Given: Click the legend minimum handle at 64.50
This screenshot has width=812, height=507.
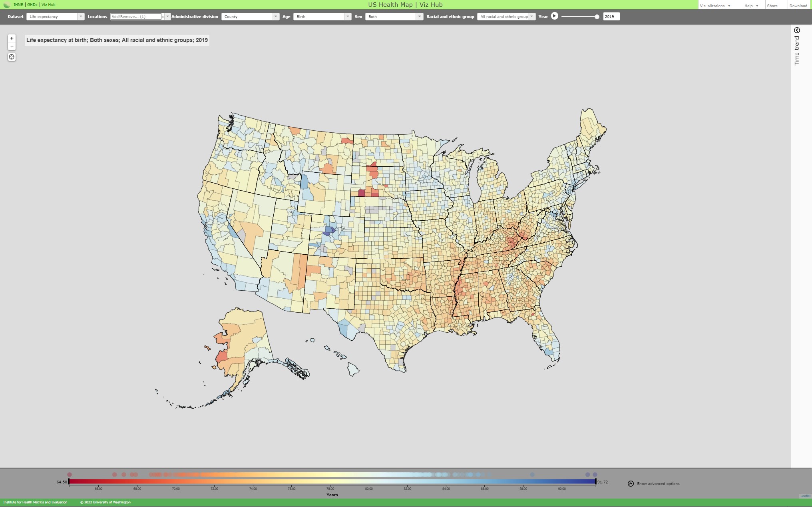Looking at the screenshot, I should (69, 481).
